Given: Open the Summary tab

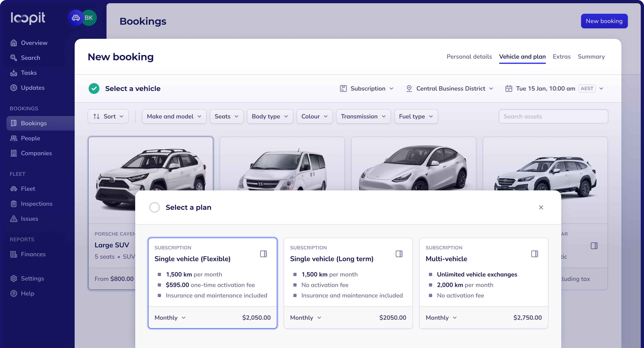Looking at the screenshot, I should [591, 57].
